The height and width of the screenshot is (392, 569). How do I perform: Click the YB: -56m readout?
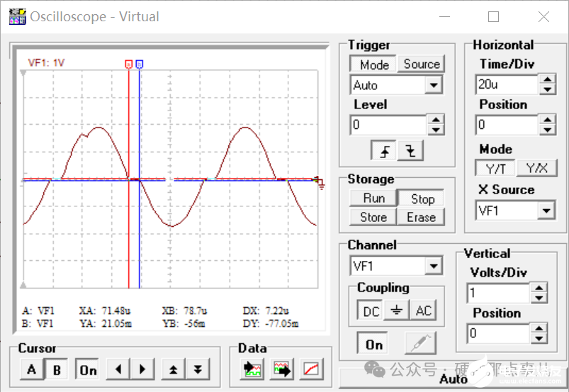[x=184, y=323]
